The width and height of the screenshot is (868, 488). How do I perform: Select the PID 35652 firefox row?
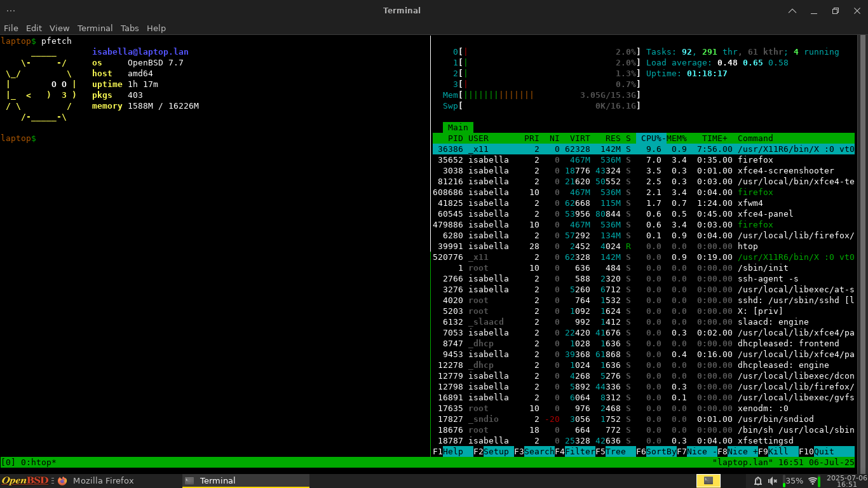pyautogui.click(x=644, y=159)
